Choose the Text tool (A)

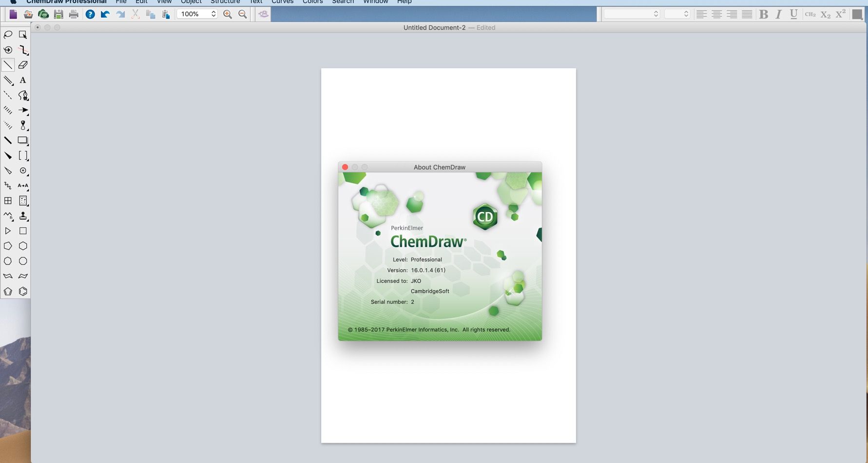point(23,80)
